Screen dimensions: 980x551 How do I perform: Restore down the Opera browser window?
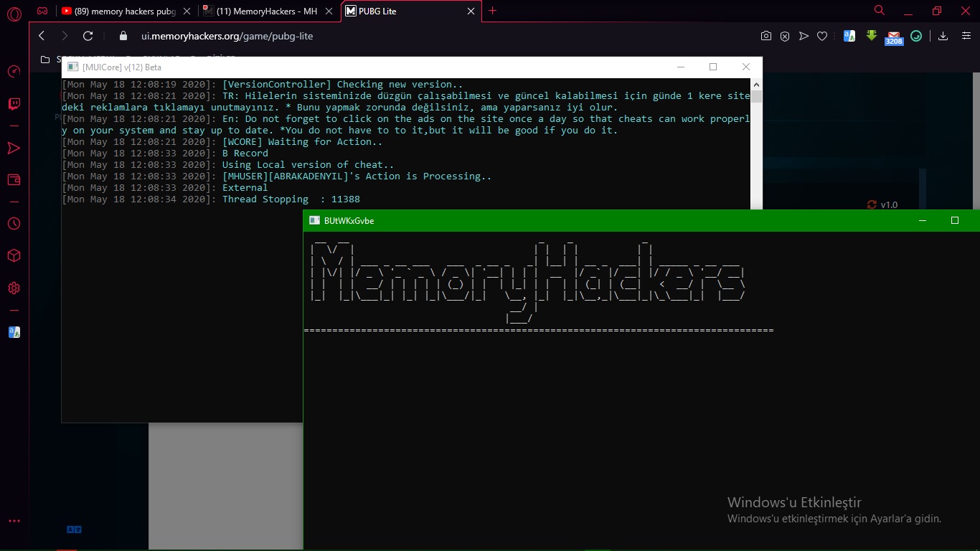937,11
